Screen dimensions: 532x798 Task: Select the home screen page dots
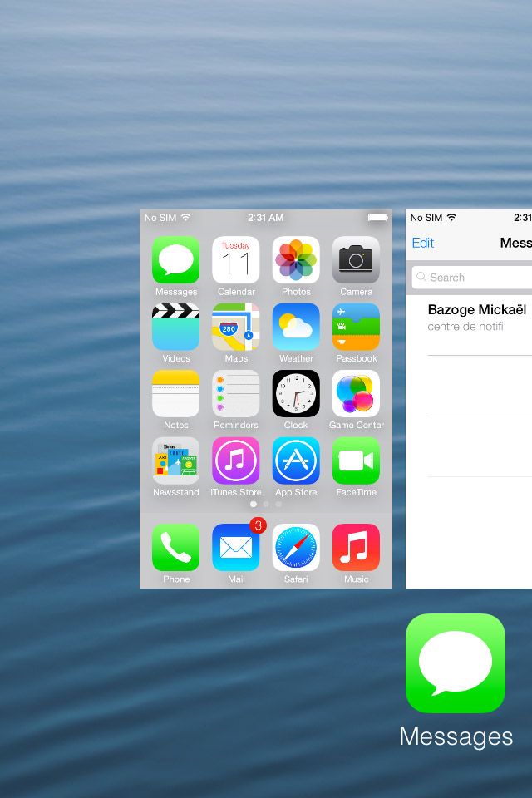click(266, 504)
